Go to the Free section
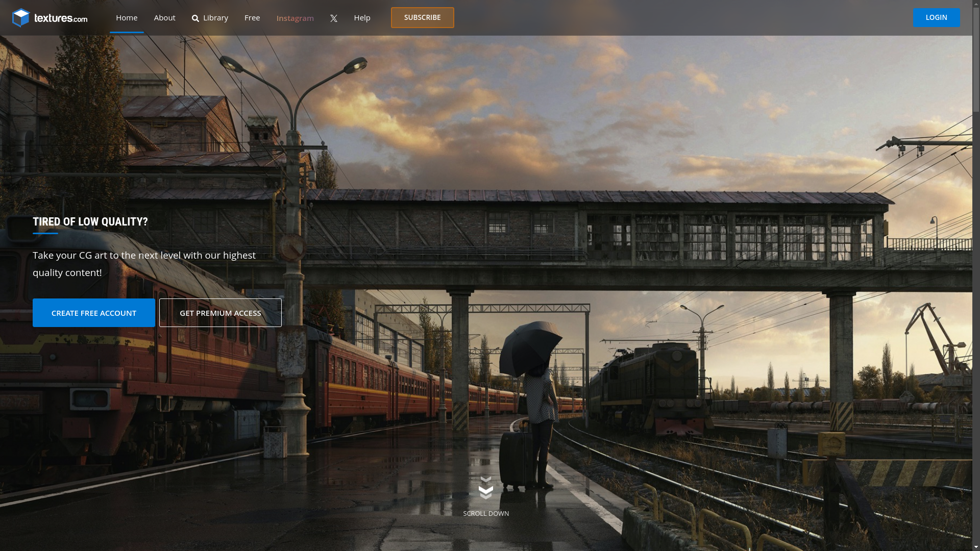This screenshot has height=551, width=980. click(x=252, y=18)
